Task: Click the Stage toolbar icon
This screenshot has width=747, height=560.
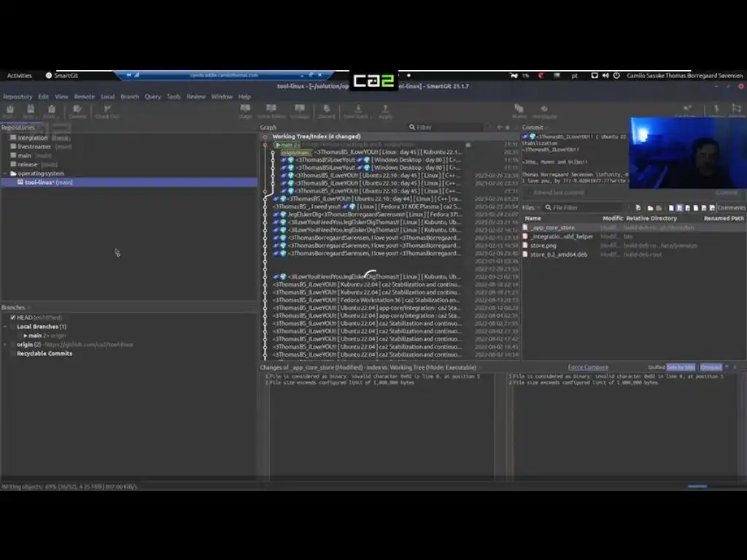Action: pyautogui.click(x=245, y=109)
